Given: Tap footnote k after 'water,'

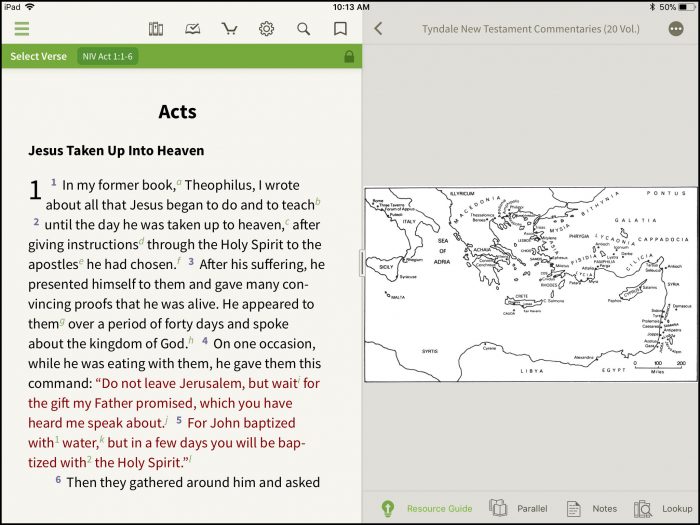Looking at the screenshot, I should click(102, 439).
